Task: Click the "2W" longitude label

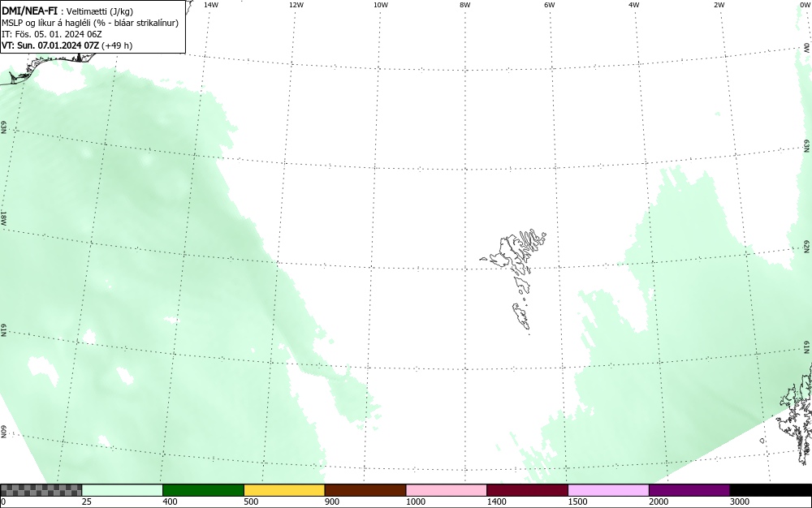Action: click(719, 5)
